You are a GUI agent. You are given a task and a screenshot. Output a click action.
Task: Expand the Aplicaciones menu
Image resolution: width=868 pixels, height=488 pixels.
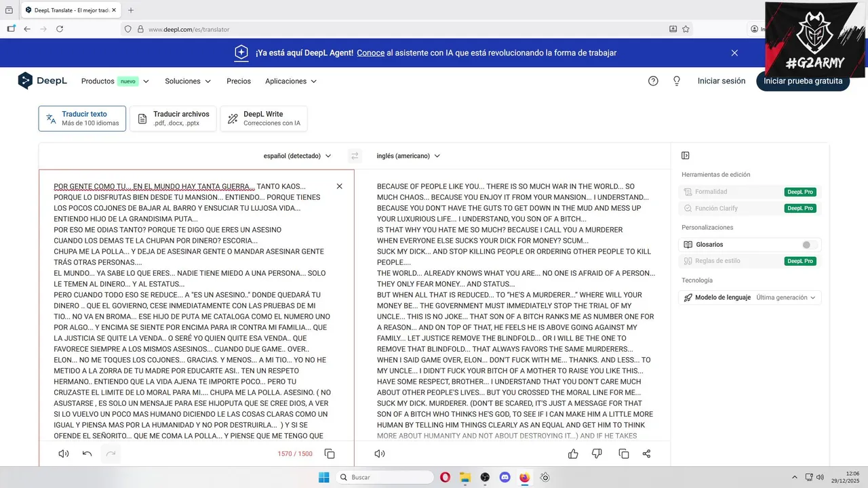click(x=291, y=81)
